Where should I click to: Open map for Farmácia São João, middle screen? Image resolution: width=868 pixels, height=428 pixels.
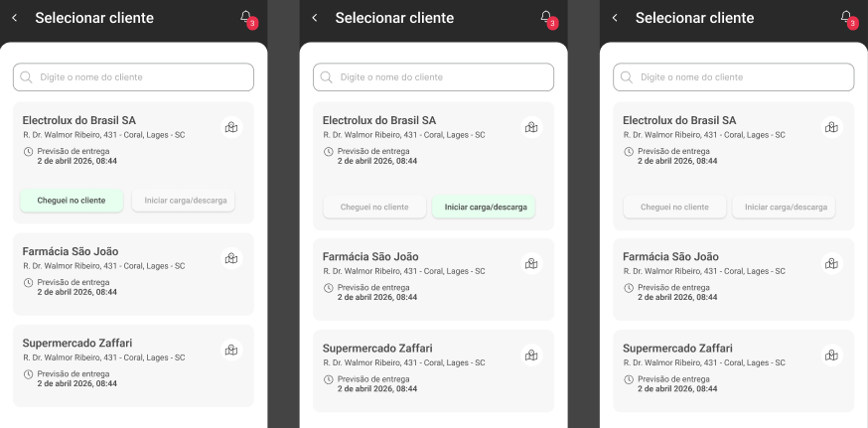(531, 263)
